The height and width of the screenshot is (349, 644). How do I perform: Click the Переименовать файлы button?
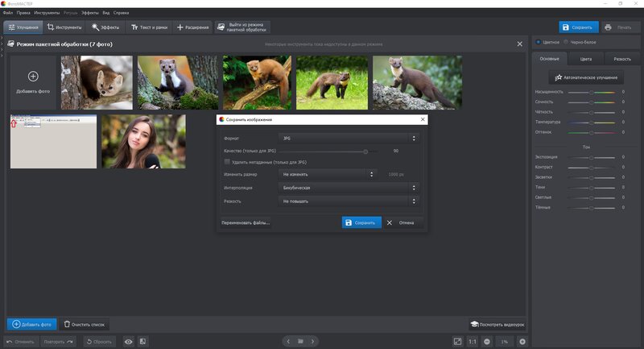coord(246,222)
